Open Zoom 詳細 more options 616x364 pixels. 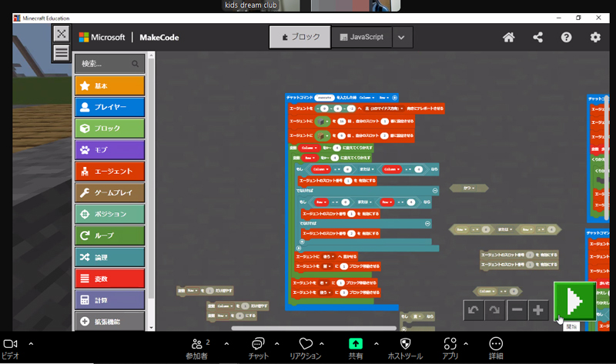pyautogui.click(x=496, y=349)
